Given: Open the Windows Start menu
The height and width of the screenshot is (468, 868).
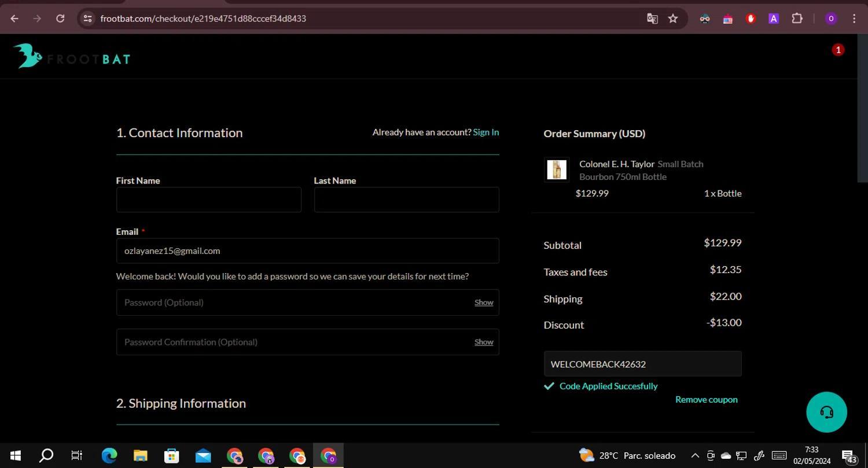Looking at the screenshot, I should coord(16,456).
